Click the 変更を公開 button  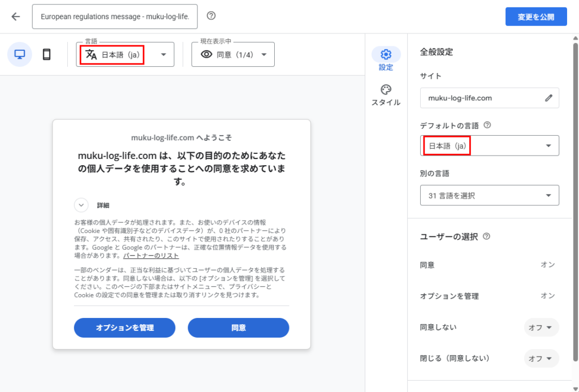(535, 17)
